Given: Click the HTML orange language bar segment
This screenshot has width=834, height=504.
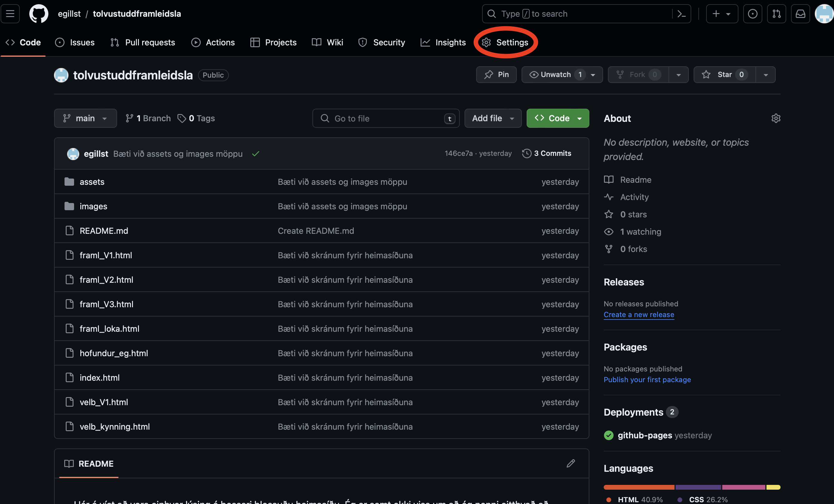Looking at the screenshot, I should (x=639, y=487).
